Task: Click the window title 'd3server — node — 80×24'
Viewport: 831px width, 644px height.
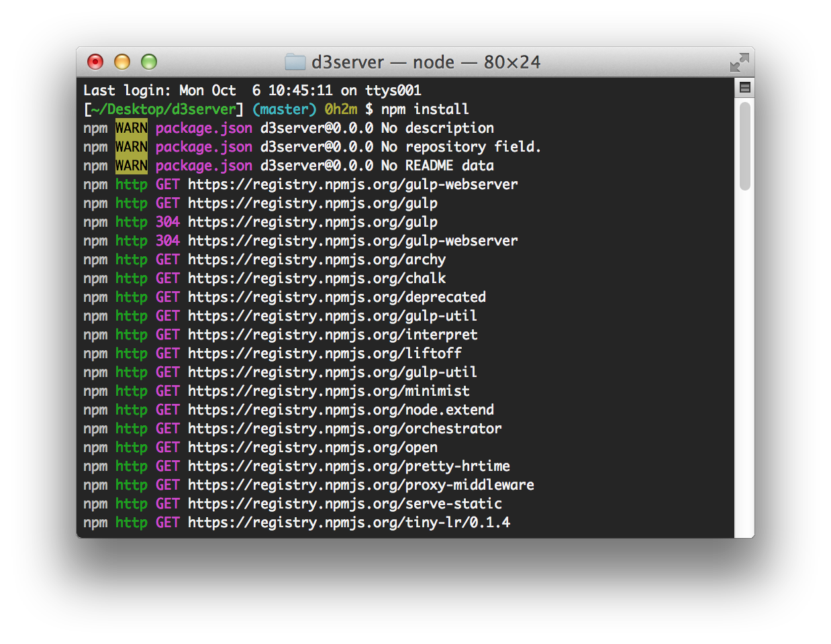Action: coord(426,62)
